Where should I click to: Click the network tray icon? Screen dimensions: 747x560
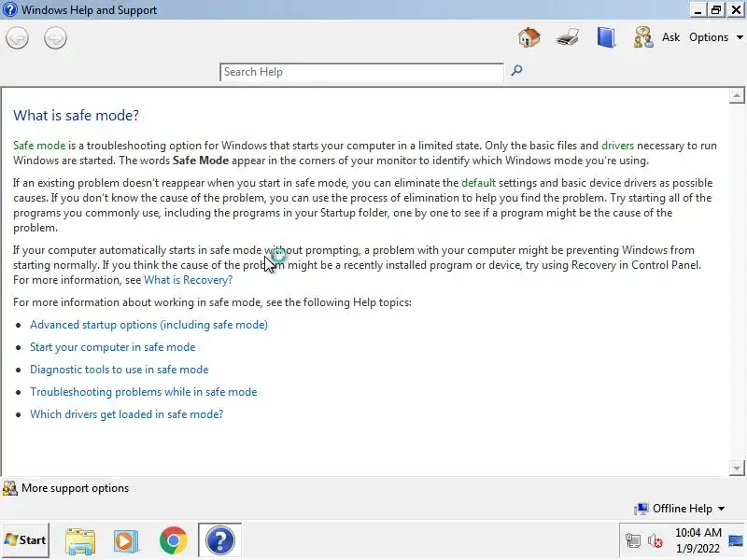pyautogui.click(x=633, y=540)
